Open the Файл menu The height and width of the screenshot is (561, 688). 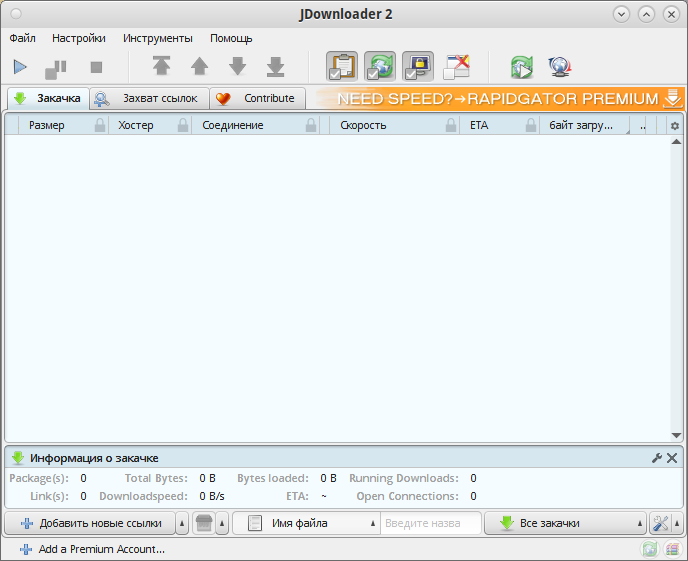coord(22,38)
